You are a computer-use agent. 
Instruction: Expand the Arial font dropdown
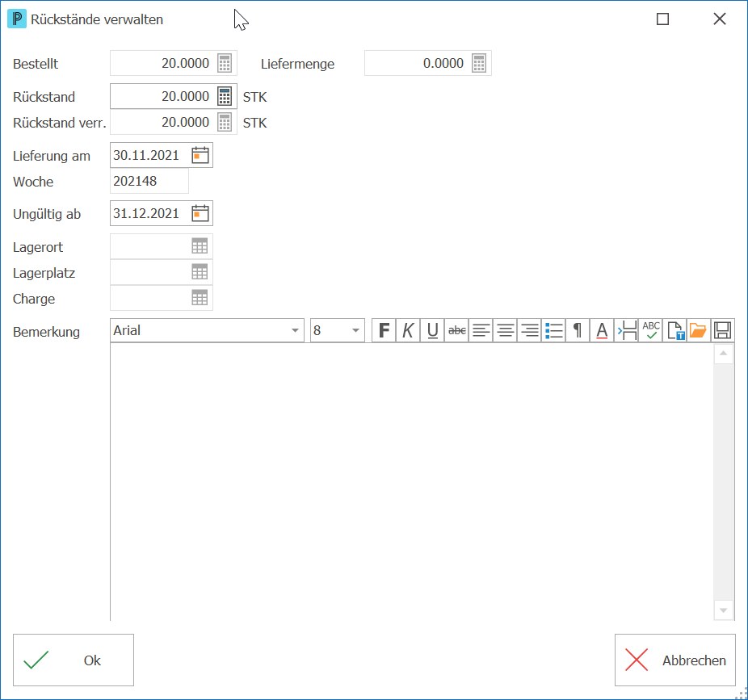pyautogui.click(x=296, y=330)
